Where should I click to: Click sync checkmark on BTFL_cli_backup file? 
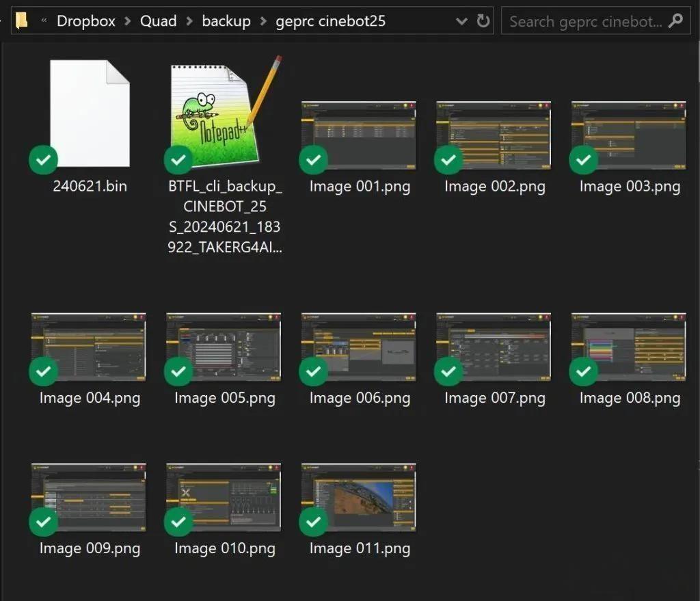(178, 160)
